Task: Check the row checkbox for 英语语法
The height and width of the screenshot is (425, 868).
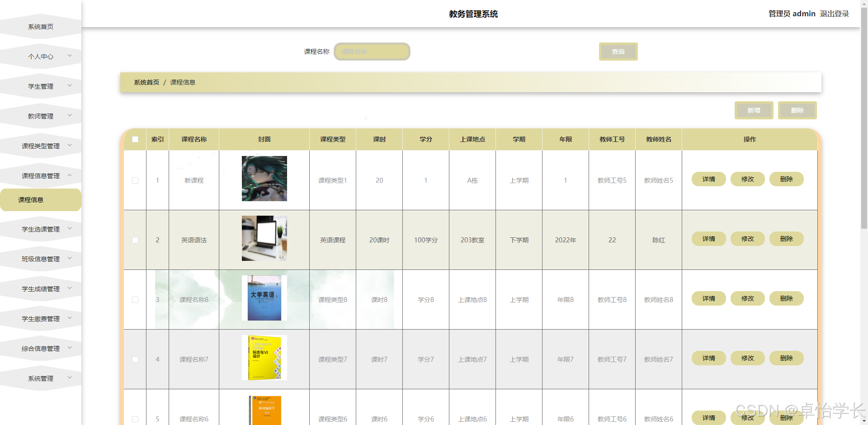Action: coord(135,240)
